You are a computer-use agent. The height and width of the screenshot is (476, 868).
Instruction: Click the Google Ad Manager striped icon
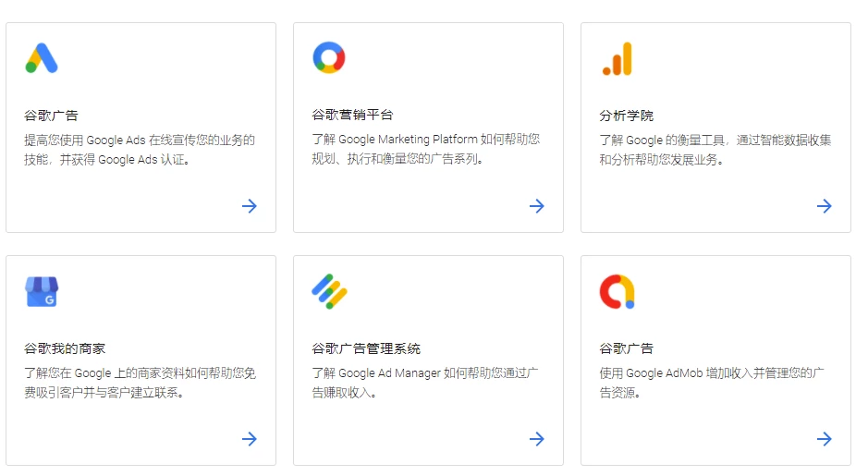329,291
